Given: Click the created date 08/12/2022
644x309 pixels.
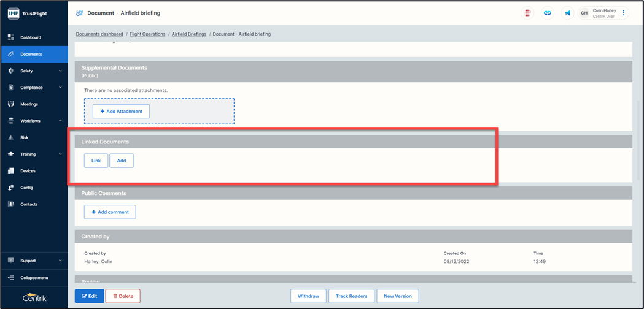Looking at the screenshot, I should (456, 261).
